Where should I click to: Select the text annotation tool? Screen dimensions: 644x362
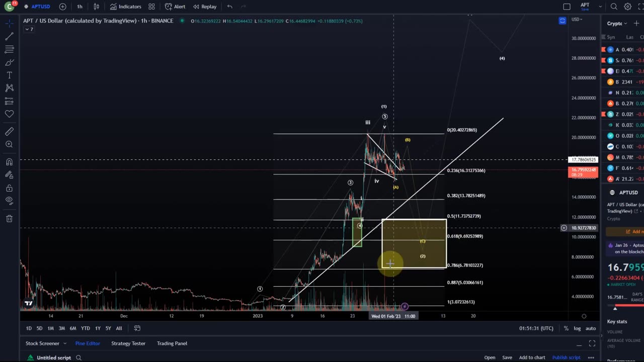[9, 75]
